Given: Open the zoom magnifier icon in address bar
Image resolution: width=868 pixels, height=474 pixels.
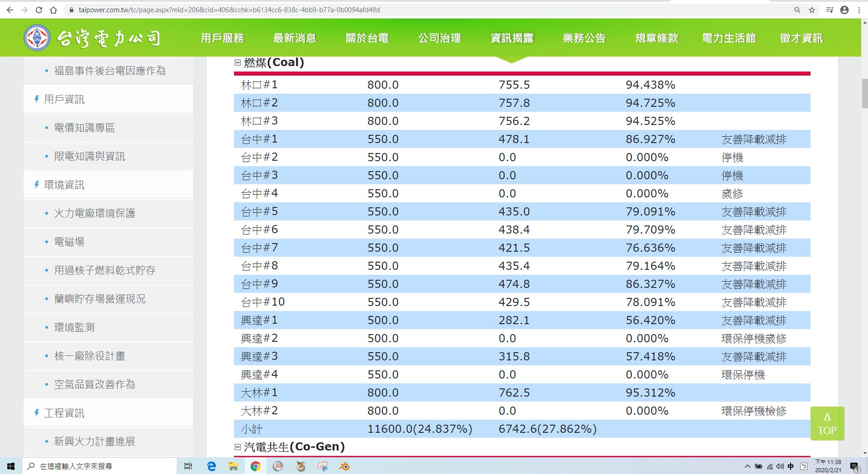Looking at the screenshot, I should click(x=797, y=10).
